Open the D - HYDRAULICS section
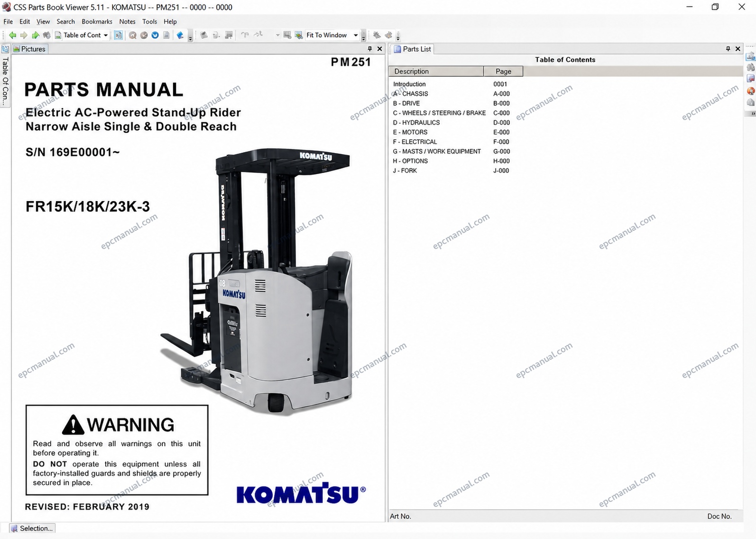 point(416,122)
